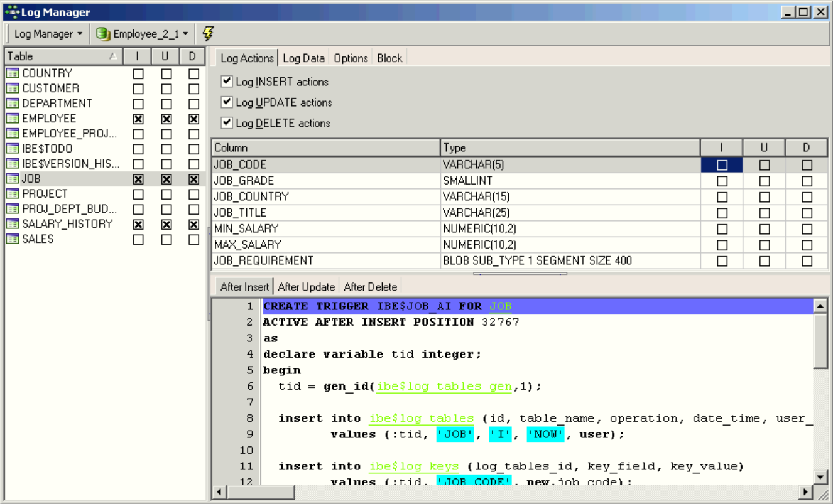
Task: Click the SALES table icon
Action: click(x=13, y=239)
